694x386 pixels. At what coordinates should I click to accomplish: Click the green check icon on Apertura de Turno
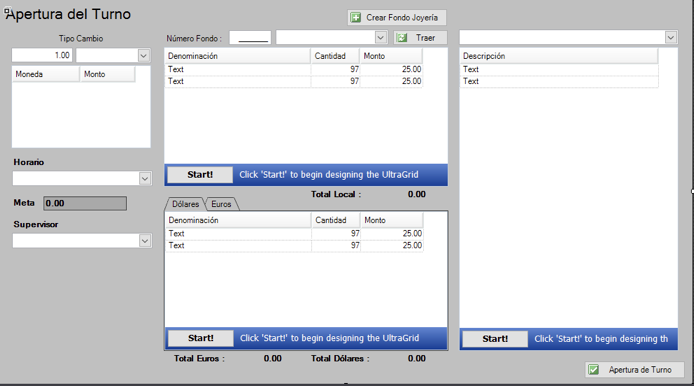594,370
